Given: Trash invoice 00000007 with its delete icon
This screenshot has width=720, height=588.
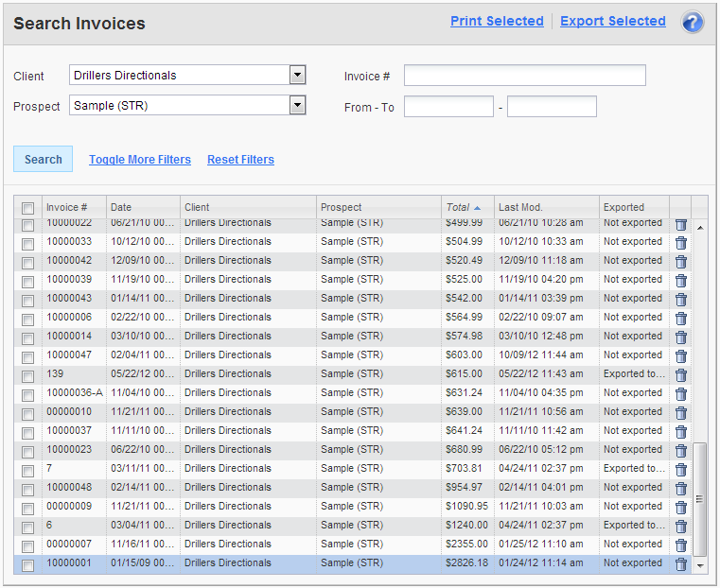Looking at the screenshot, I should [680, 545].
